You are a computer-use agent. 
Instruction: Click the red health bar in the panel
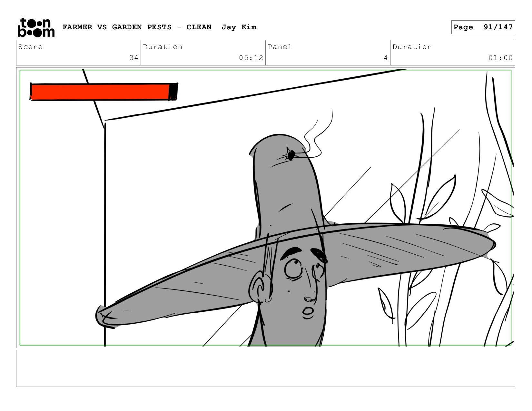(104, 92)
